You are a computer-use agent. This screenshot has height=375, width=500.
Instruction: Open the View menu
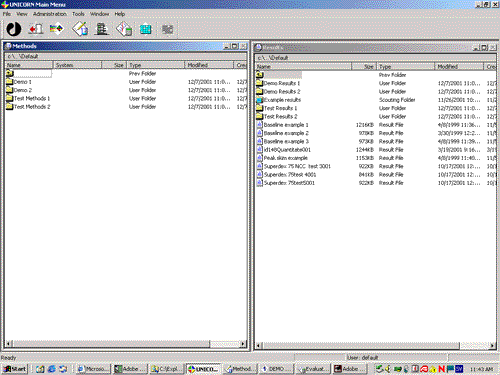[22, 14]
